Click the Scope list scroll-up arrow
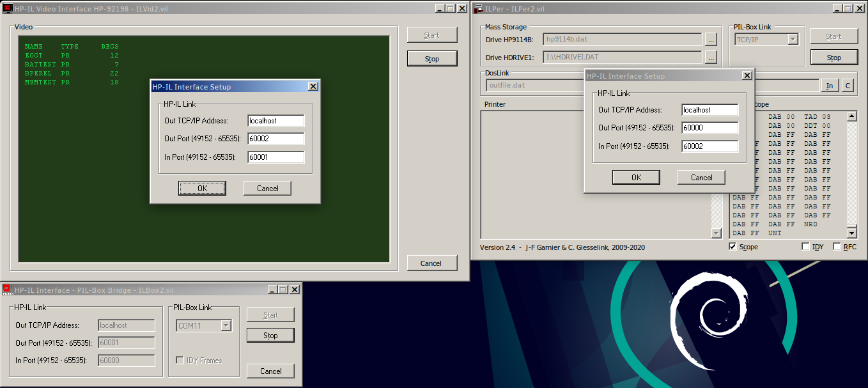This screenshot has width=868, height=388. pyautogui.click(x=851, y=116)
